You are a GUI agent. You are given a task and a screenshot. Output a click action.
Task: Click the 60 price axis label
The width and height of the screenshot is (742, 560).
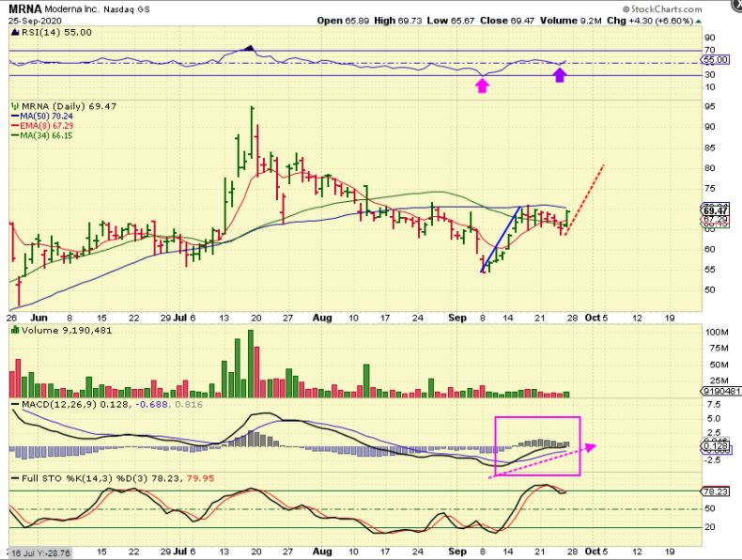click(710, 249)
